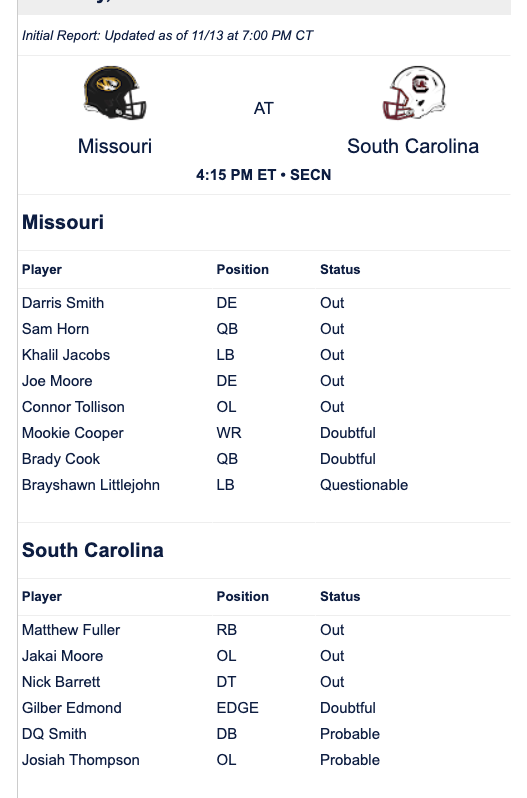Select Mookie Cooper player name
Image resolution: width=527 pixels, height=798 pixels.
pos(73,433)
